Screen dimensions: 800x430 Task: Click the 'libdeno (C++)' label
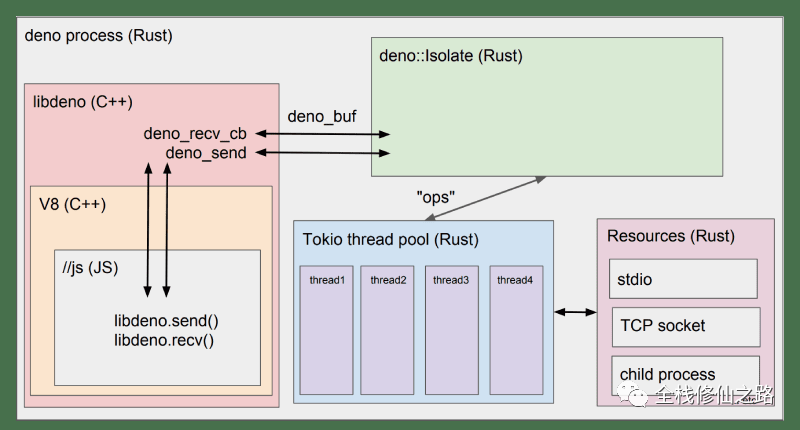[83, 102]
